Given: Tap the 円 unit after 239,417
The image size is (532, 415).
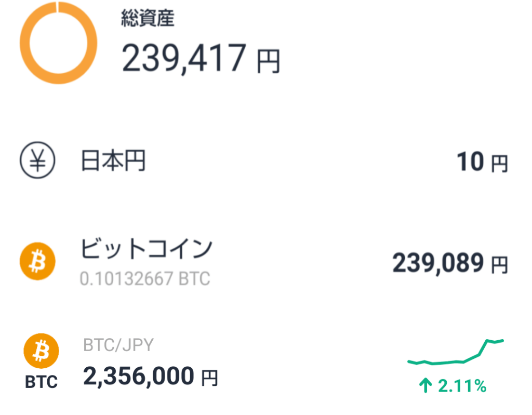Looking at the screenshot, I should point(269,60).
